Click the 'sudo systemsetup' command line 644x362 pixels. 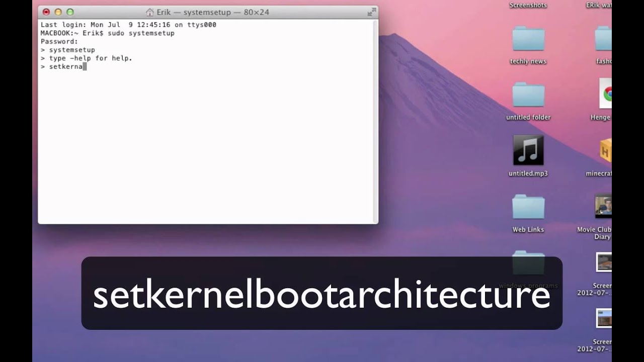pyautogui.click(x=108, y=33)
